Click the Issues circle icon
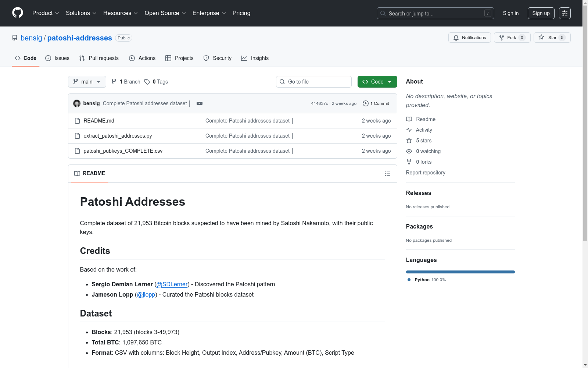The height and width of the screenshot is (368, 588). (48, 58)
